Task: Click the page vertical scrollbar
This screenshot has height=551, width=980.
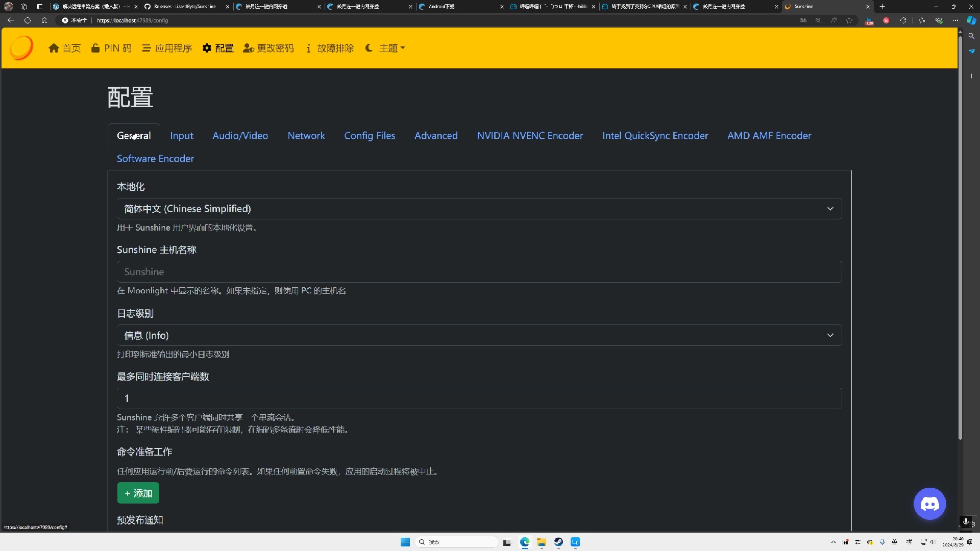Action: click(960, 237)
